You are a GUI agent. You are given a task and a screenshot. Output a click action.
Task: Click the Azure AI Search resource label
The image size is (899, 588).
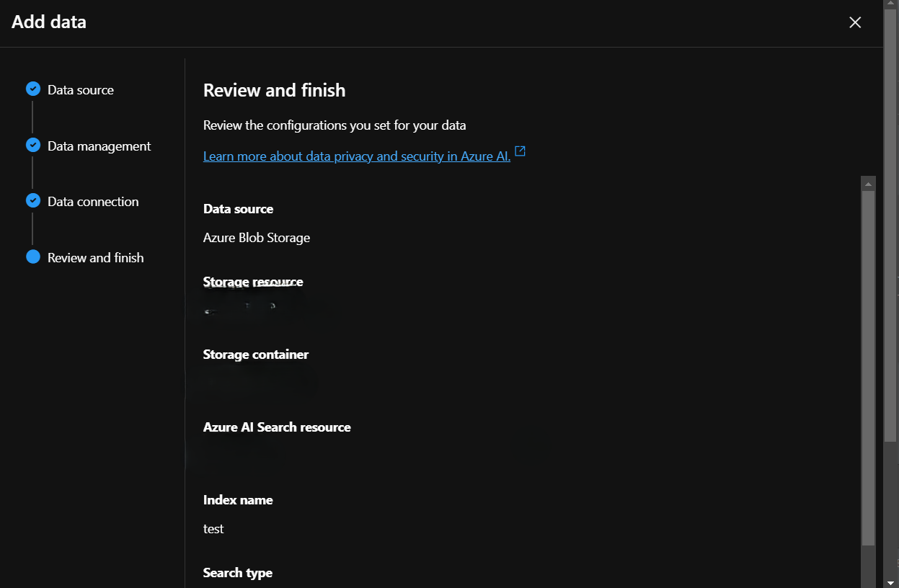point(277,427)
